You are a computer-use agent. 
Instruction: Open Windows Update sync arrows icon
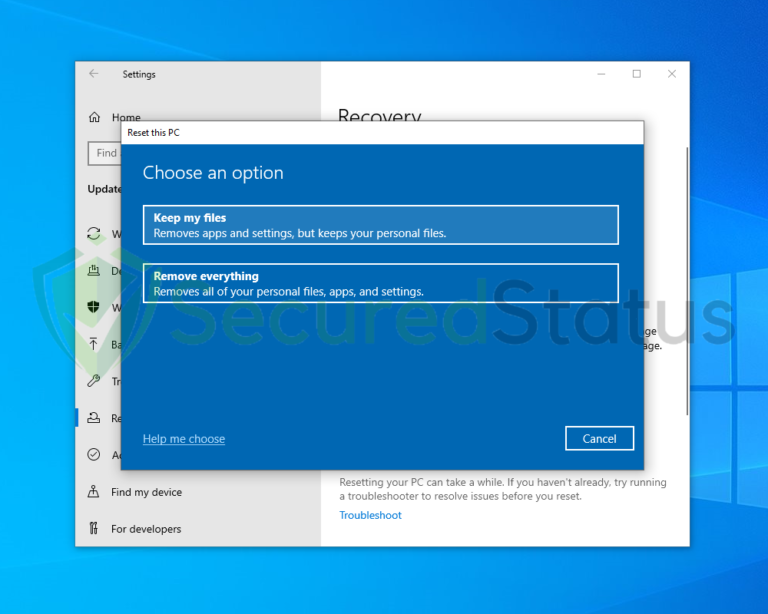point(94,234)
